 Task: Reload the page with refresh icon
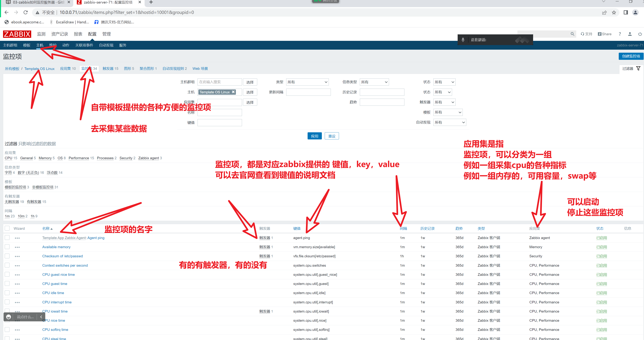coord(25,13)
